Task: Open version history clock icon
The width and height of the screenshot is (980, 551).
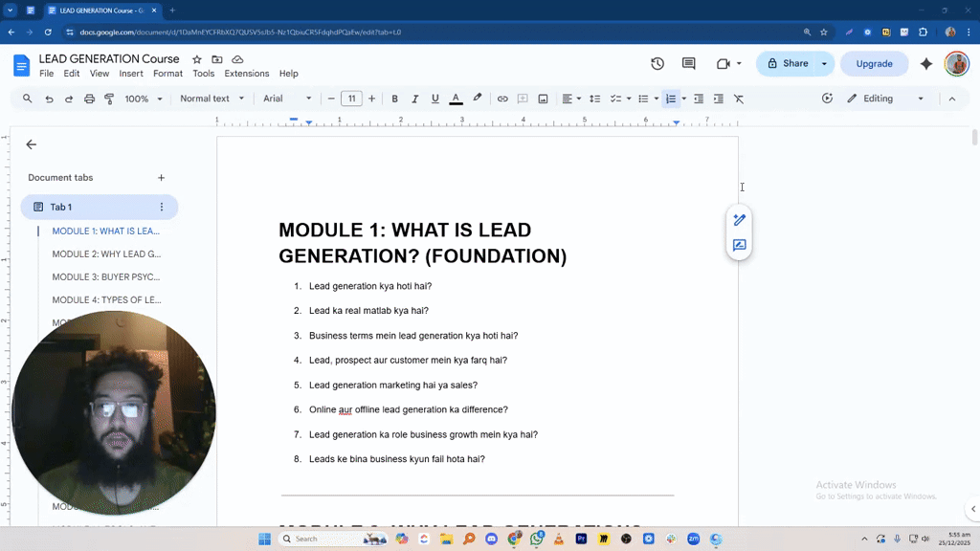Action: tap(657, 64)
